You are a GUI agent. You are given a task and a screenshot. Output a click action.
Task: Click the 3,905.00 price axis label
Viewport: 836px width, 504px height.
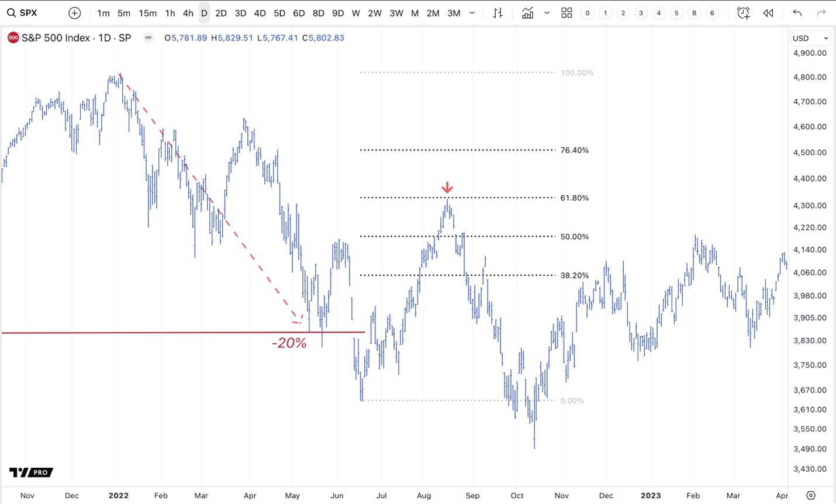point(810,318)
